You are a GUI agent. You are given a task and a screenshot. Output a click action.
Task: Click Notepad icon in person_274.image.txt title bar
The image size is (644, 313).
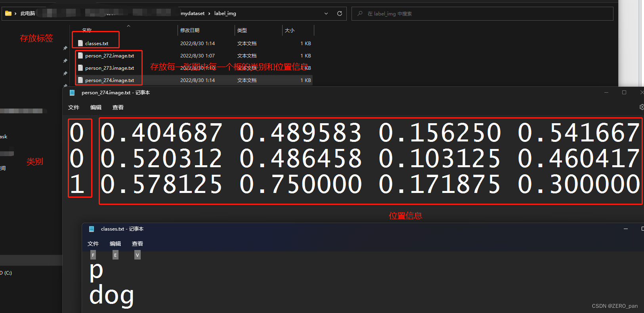tap(72, 93)
